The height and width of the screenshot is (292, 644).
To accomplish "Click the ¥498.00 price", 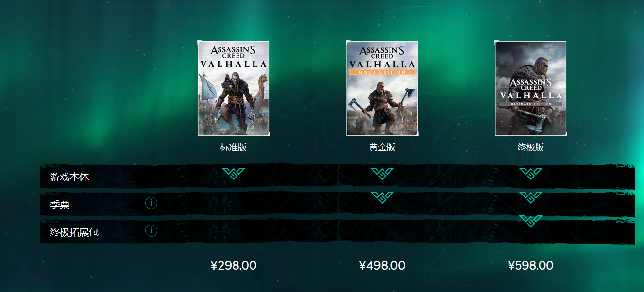I will (x=382, y=266).
